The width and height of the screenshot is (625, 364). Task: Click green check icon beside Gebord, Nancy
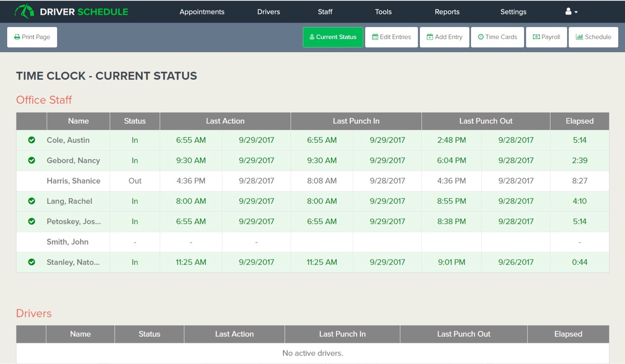(32, 160)
